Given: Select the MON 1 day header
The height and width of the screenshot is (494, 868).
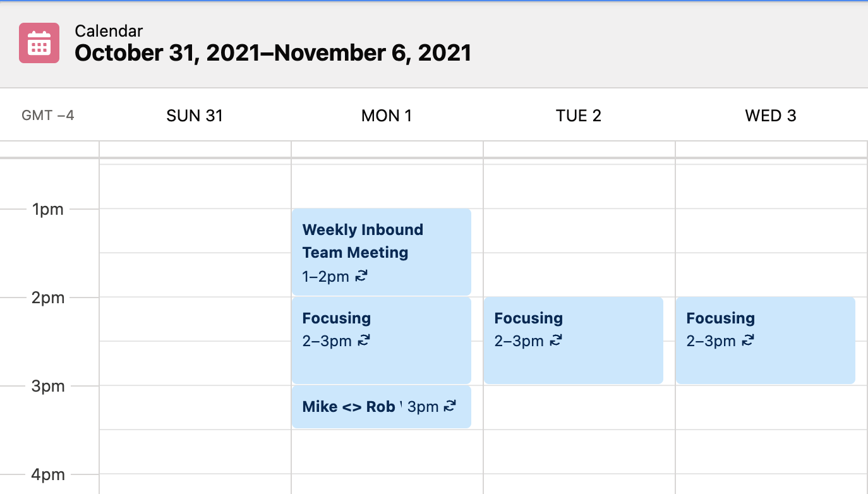Looking at the screenshot, I should click(387, 116).
